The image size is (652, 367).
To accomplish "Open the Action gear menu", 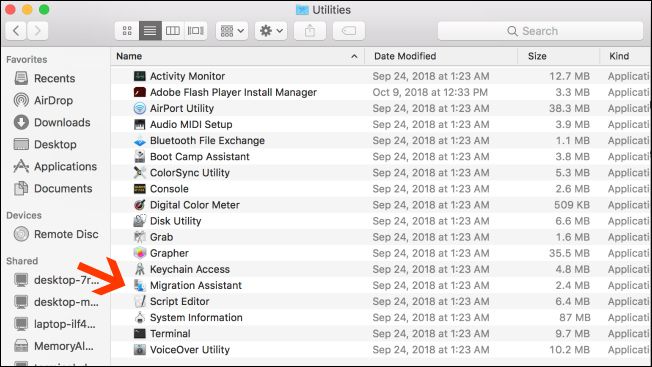I will coord(271,31).
